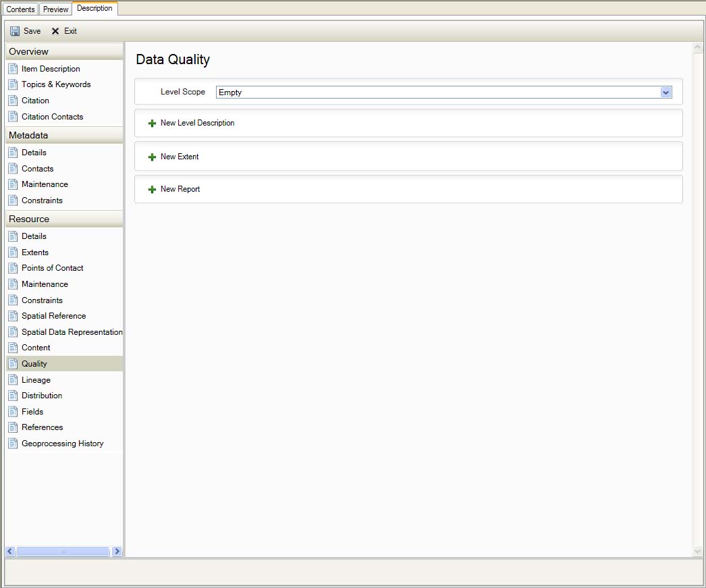Click sidebar scrollbar right arrow
706x588 pixels.
(x=117, y=552)
